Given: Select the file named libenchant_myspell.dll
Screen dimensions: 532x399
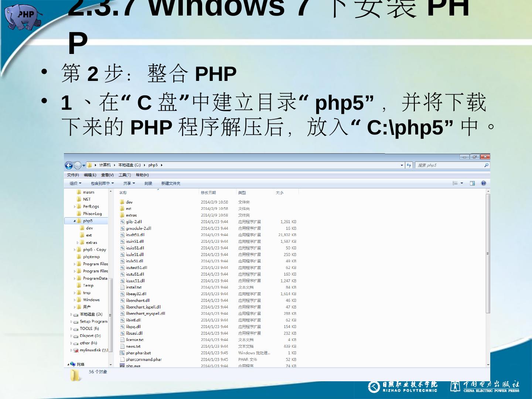Looking at the screenshot, I should point(145,313).
